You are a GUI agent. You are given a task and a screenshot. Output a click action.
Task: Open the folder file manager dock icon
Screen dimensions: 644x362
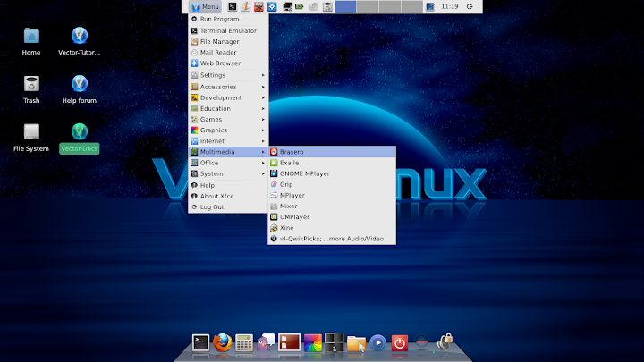[x=356, y=343]
